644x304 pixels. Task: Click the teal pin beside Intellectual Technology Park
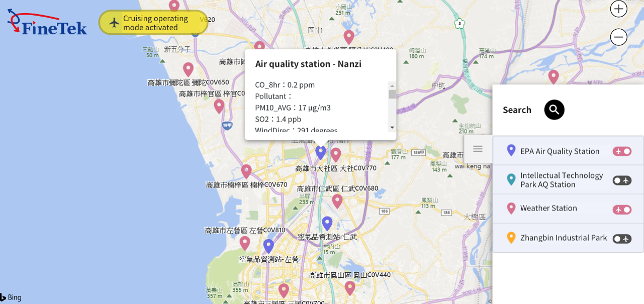(x=511, y=179)
